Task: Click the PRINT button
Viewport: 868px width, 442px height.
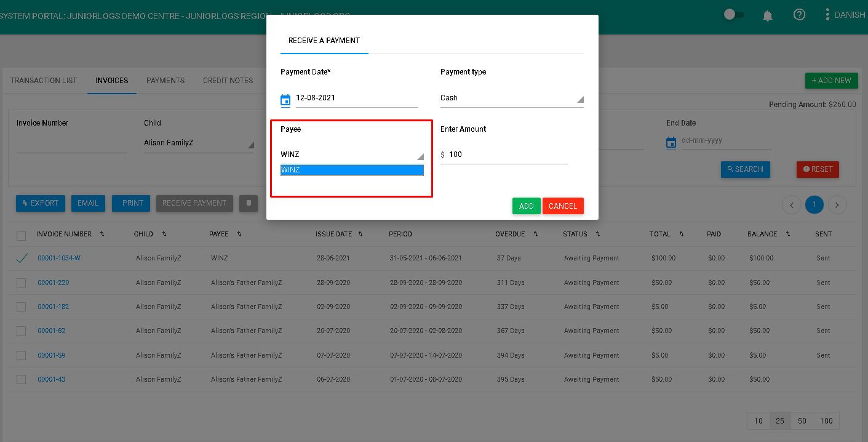Action: point(131,203)
